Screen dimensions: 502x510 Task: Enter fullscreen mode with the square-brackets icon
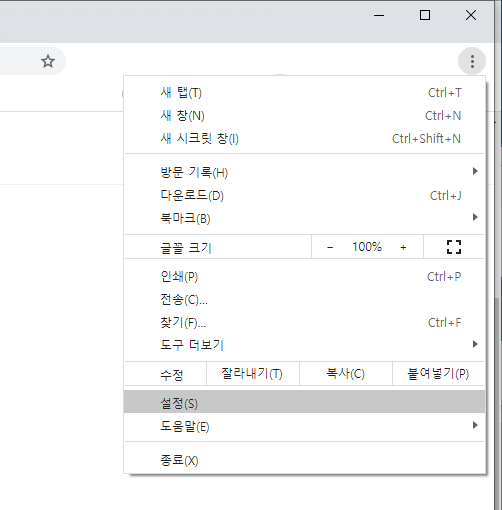tap(454, 247)
